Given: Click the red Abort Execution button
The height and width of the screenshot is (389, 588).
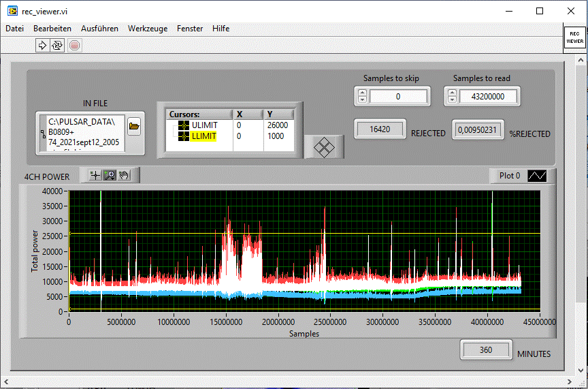Looking at the screenshot, I should tap(75, 46).
